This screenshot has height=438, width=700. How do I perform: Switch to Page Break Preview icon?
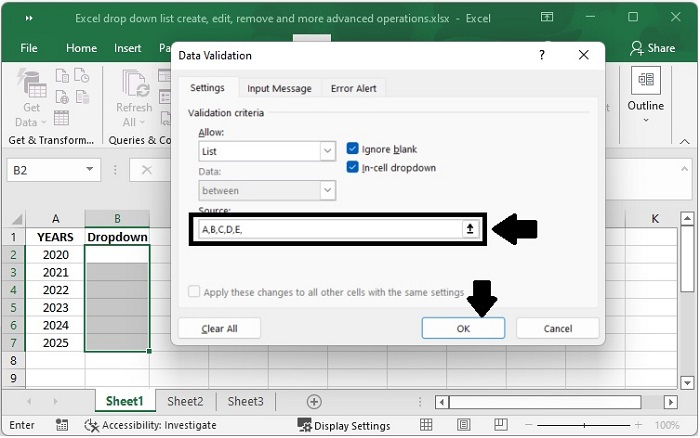(x=501, y=425)
